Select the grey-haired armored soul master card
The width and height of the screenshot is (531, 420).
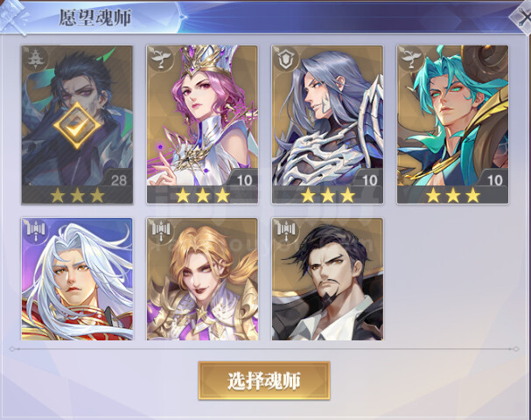tap(327, 124)
